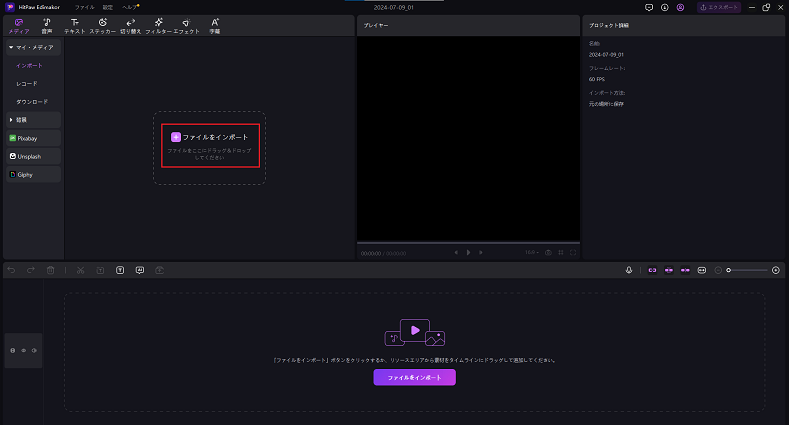This screenshot has width=789, height=425.
Task: Select ダウンロード in the media sidebar
Action: click(x=32, y=102)
